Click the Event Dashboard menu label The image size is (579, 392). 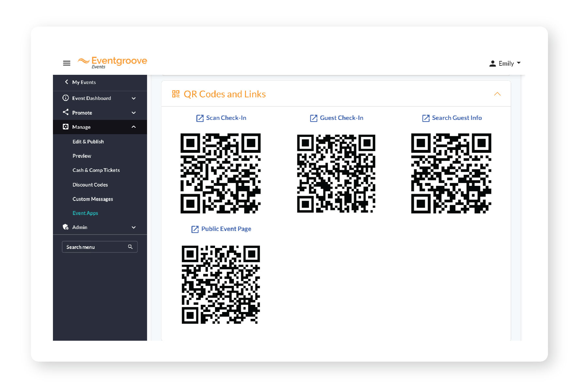tap(91, 98)
